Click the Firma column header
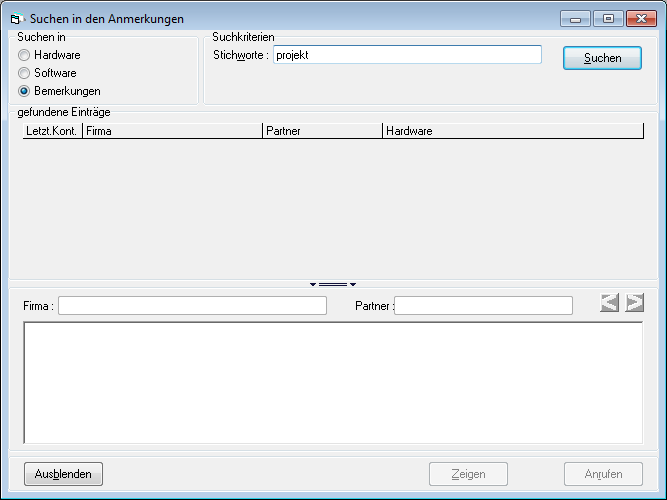Viewport: 667px width, 500px height. [x=172, y=131]
